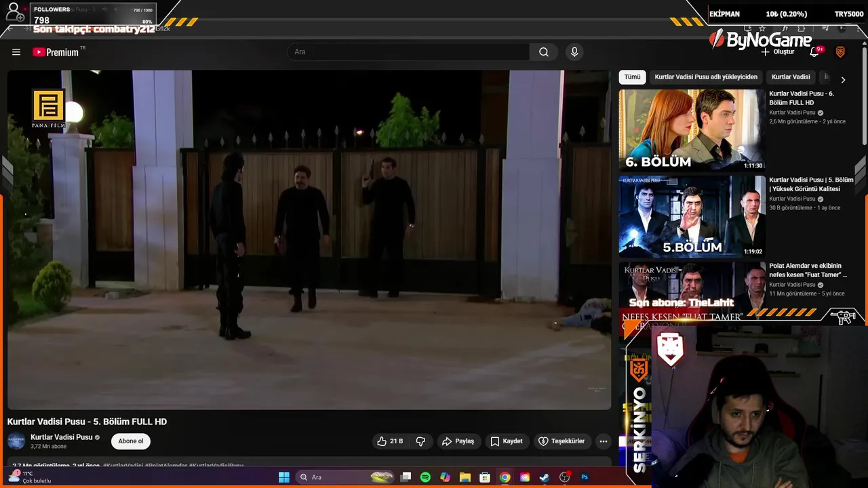Show more filter chips with arrow
868x488 pixels.
[843, 79]
